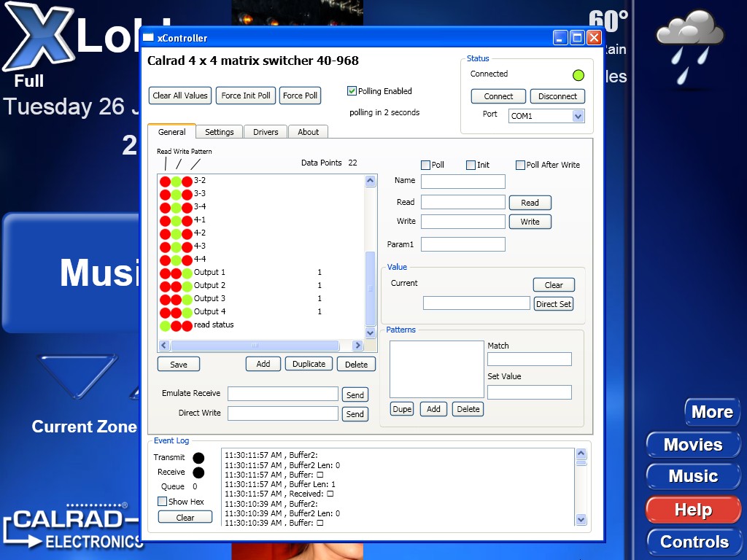
Task: Click Add below the data points list
Action: click(x=263, y=364)
